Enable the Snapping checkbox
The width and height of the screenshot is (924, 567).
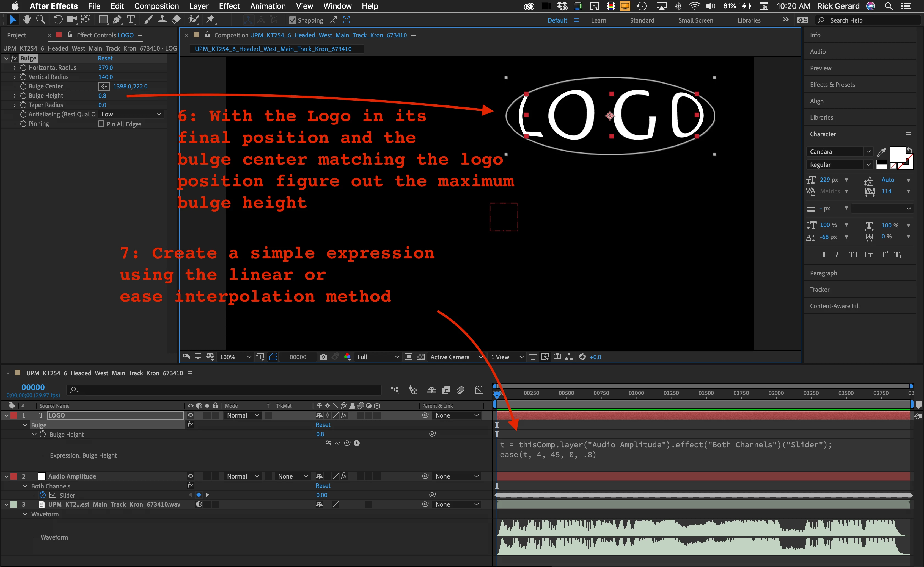292,20
